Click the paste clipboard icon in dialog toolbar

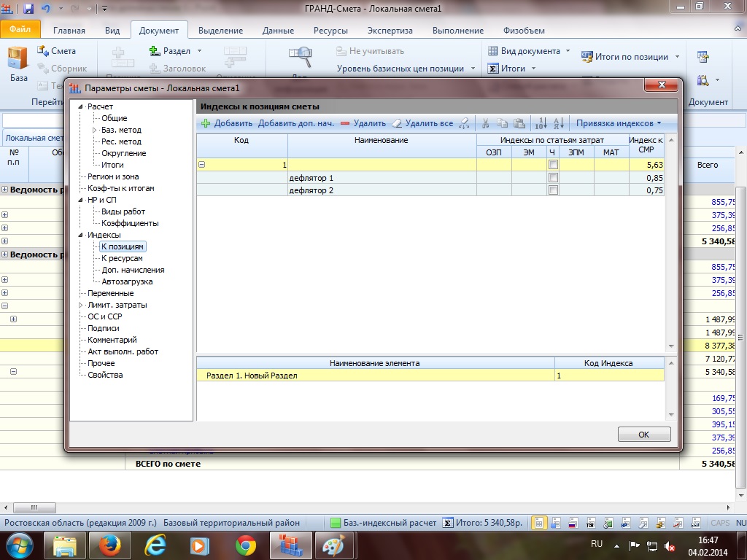point(519,124)
